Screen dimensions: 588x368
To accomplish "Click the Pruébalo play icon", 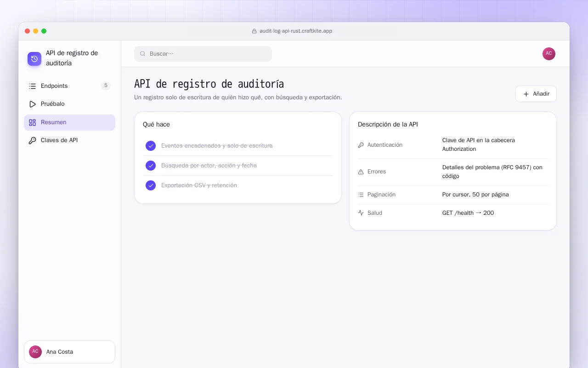I will pyautogui.click(x=32, y=104).
